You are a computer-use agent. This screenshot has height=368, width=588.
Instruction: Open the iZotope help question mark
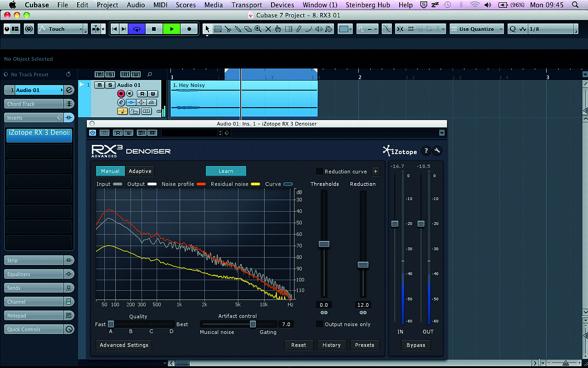pyautogui.click(x=426, y=151)
